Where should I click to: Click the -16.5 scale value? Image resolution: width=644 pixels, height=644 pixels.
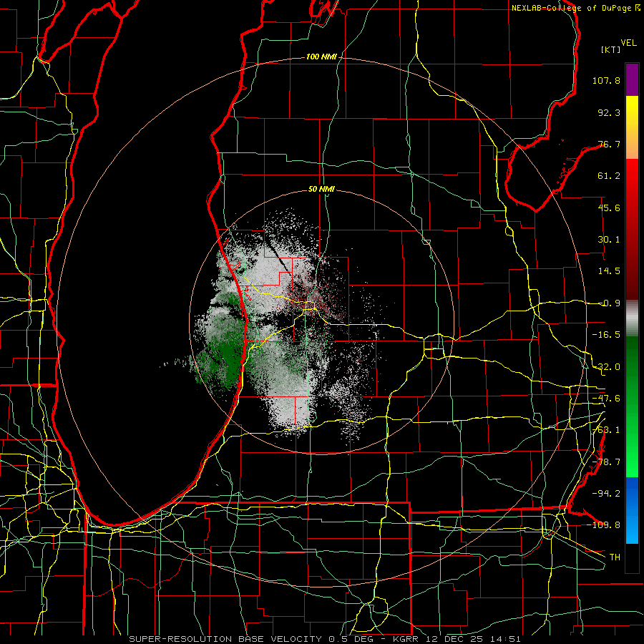pos(606,335)
